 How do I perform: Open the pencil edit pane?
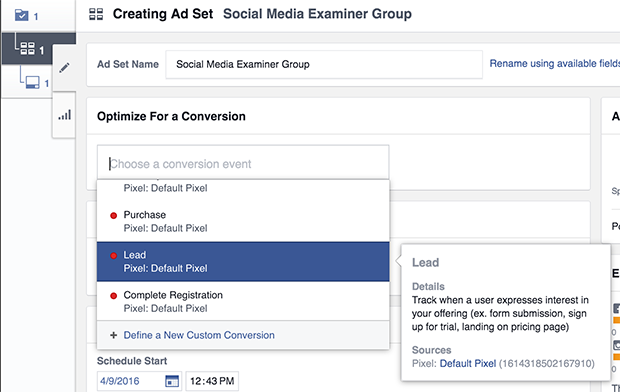tap(64, 68)
